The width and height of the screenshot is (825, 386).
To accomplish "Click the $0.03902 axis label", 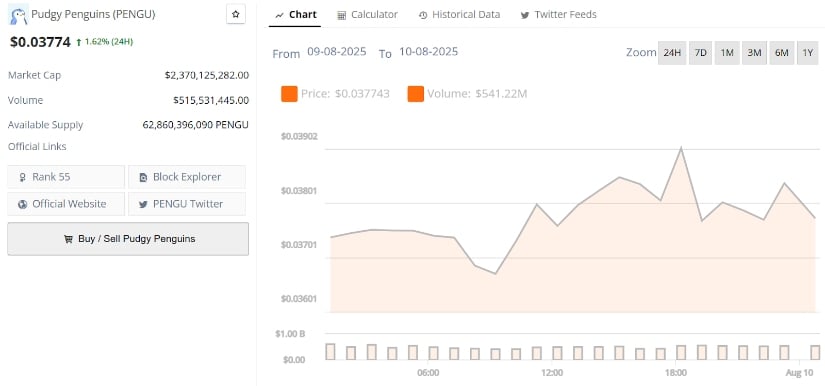I will (299, 136).
